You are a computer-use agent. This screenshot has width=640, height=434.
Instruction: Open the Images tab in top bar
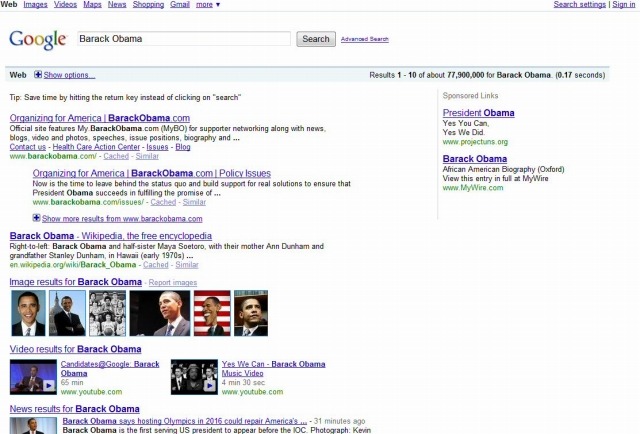(x=35, y=4)
